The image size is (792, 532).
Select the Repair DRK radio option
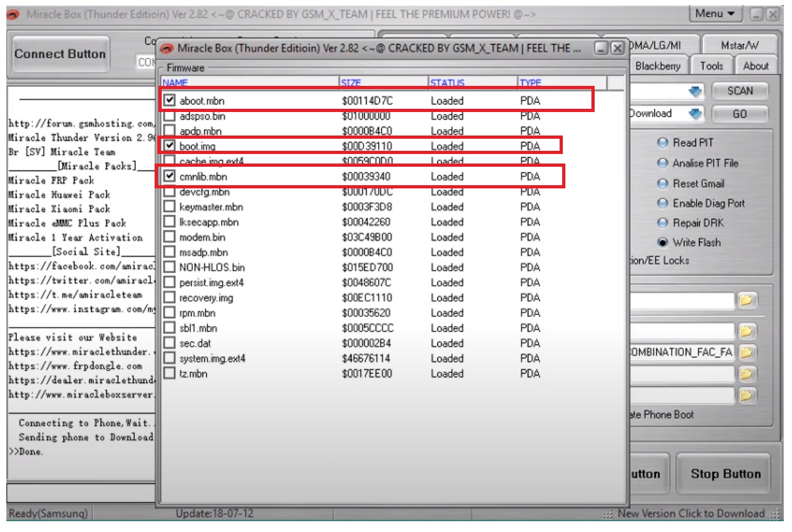[663, 223]
